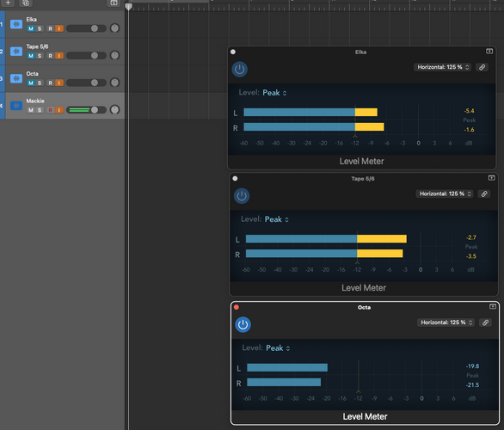504x430 pixels.
Task: Click the link icon in Tape 5/6 window
Action: point(484,193)
